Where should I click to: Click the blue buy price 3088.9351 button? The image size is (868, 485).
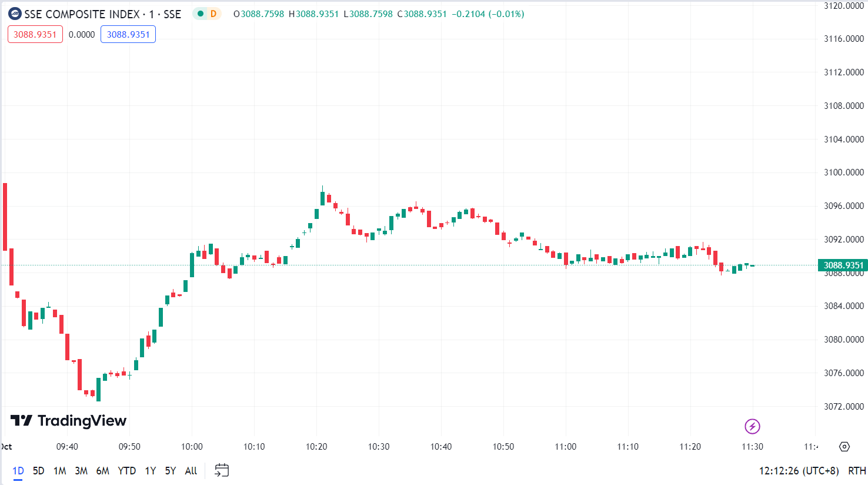pyautogui.click(x=128, y=34)
